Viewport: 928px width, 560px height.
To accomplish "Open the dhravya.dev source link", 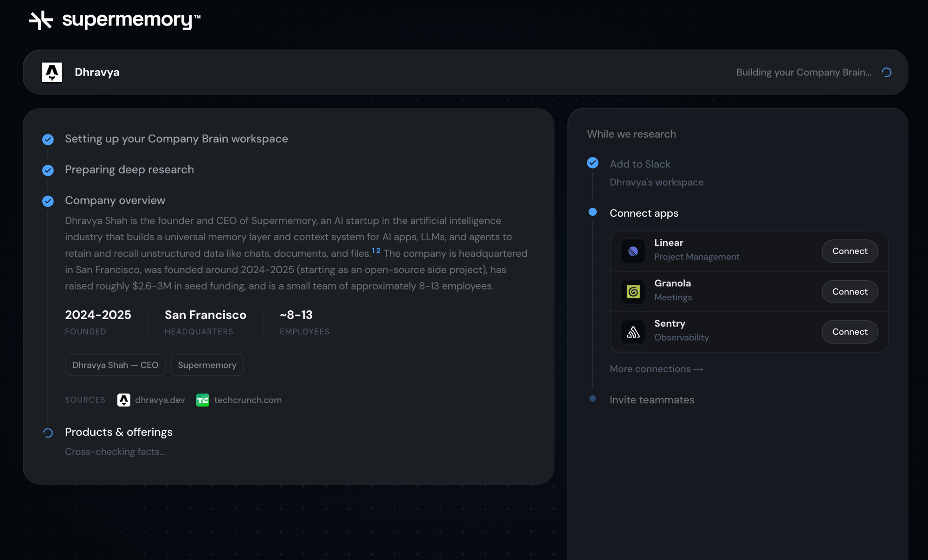I will pos(160,400).
